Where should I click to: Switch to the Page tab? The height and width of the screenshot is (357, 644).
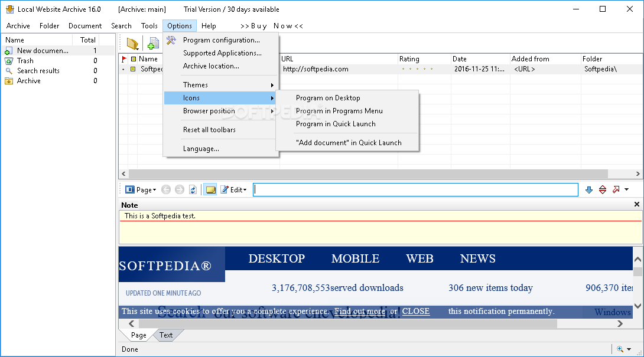click(x=138, y=335)
